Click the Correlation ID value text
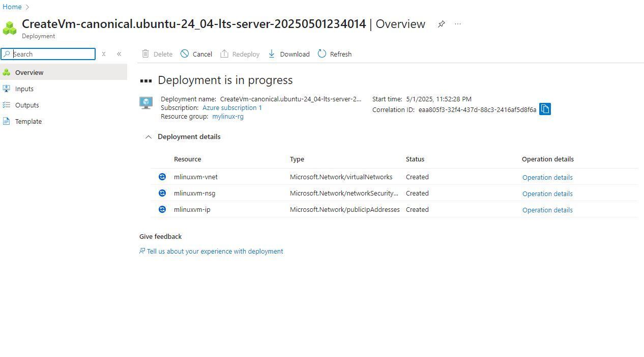 coord(477,109)
